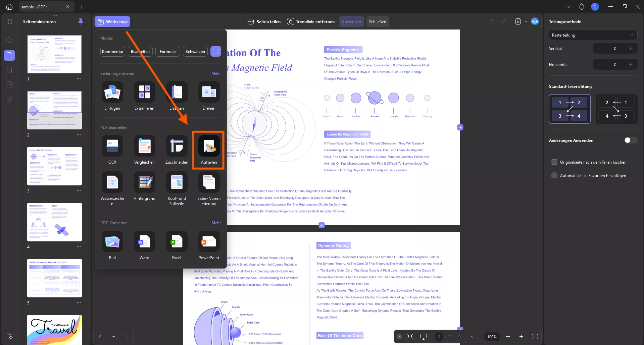
Task: Click the Anwenden button
Action: pyautogui.click(x=351, y=21)
